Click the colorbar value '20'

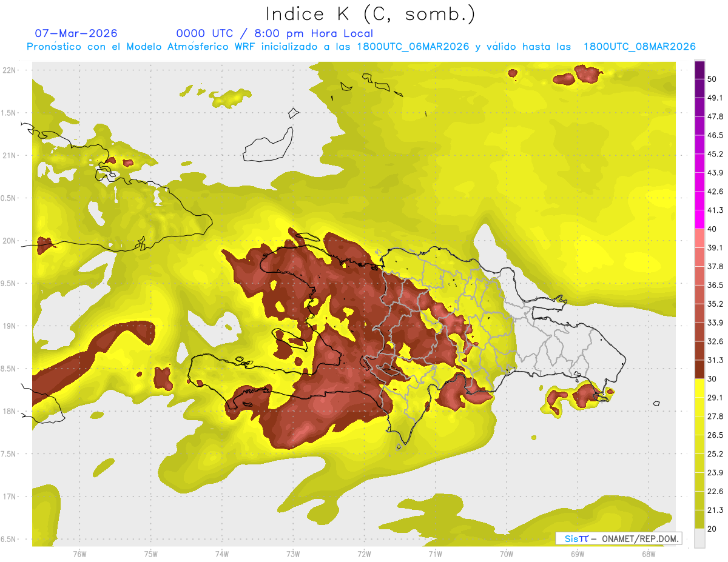[713, 529]
